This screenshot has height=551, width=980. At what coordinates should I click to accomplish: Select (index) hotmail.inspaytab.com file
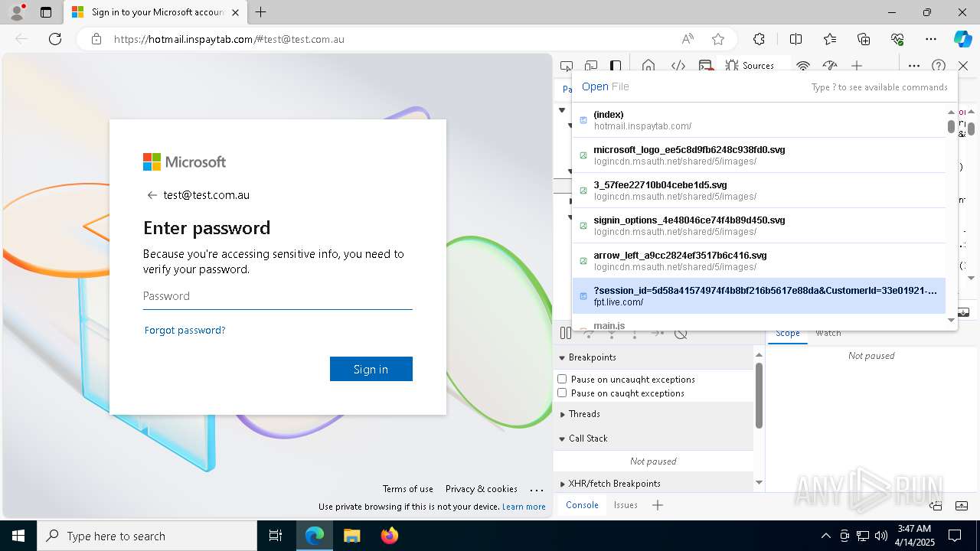tap(759, 120)
